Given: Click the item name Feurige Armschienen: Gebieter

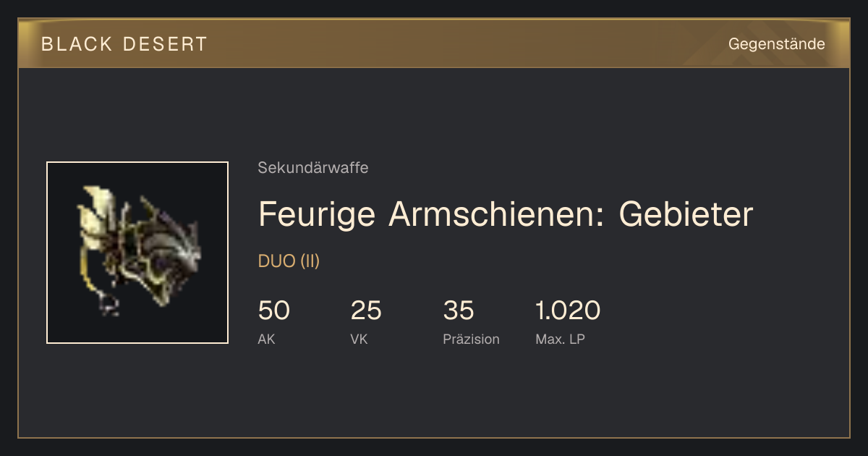Looking at the screenshot, I should (506, 214).
